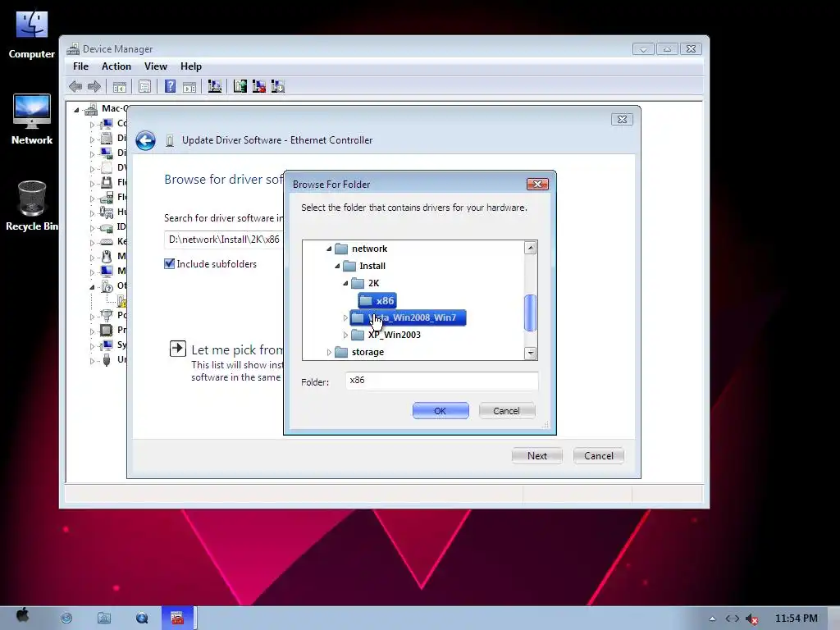840x630 pixels.
Task: Select the Install folder in the tree
Action: 364,267
